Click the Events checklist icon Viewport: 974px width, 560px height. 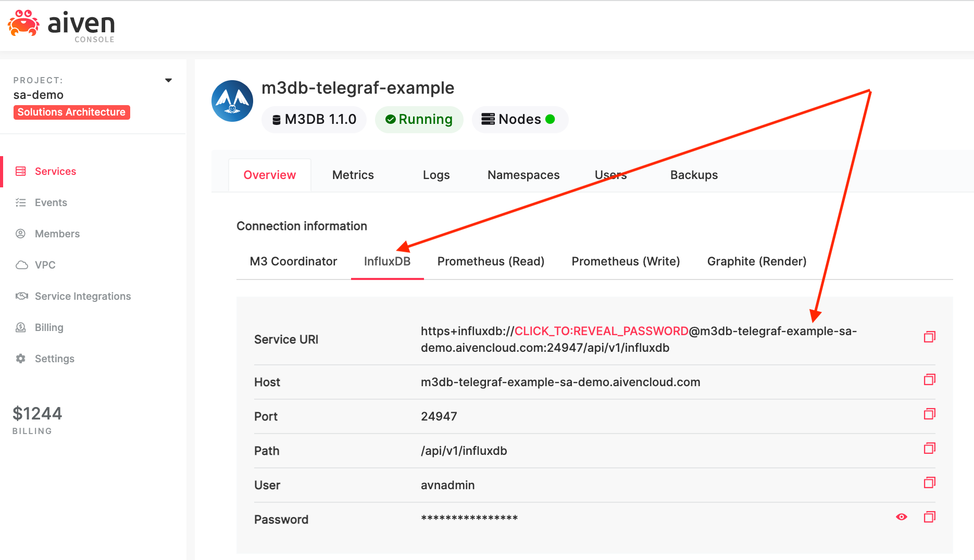21,202
